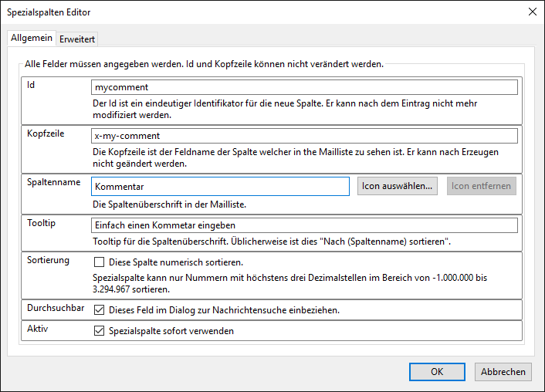Open the Erweitert tab
Image resolution: width=545 pixels, height=392 pixels.
click(77, 39)
